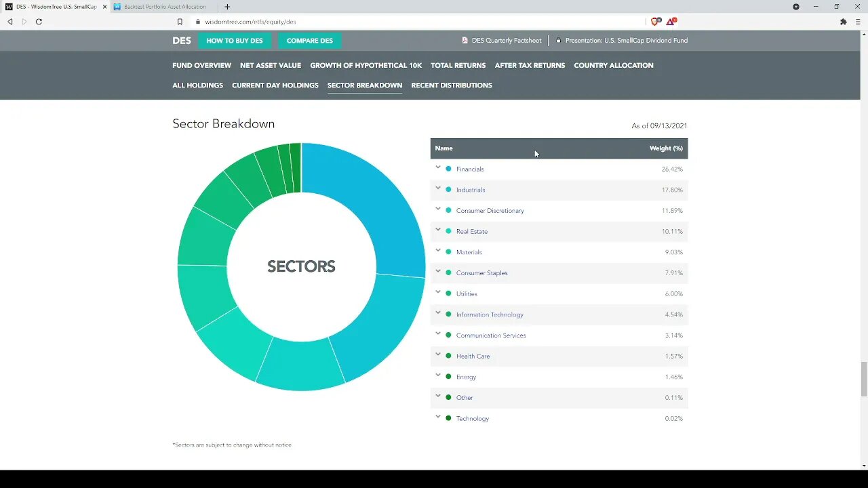Click the Communication Services sector name
This screenshot has width=868, height=488.
(x=491, y=335)
